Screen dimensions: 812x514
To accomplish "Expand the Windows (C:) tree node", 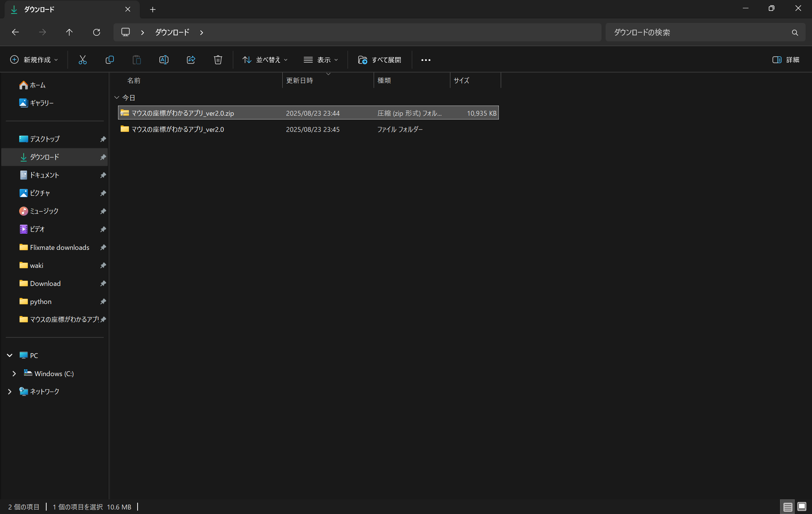I will [x=14, y=373].
